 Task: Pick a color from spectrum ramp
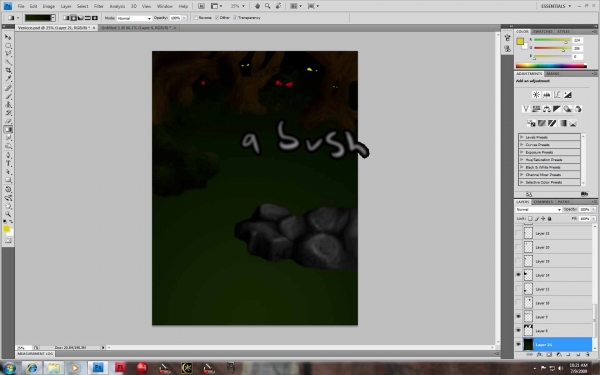[551, 66]
